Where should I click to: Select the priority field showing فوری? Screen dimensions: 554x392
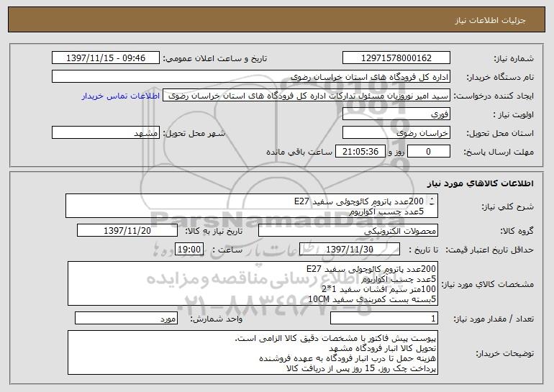396,114
